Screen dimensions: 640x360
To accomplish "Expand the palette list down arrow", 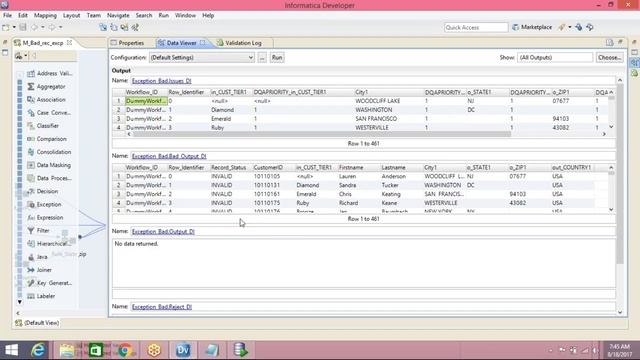I will pos(19,302).
